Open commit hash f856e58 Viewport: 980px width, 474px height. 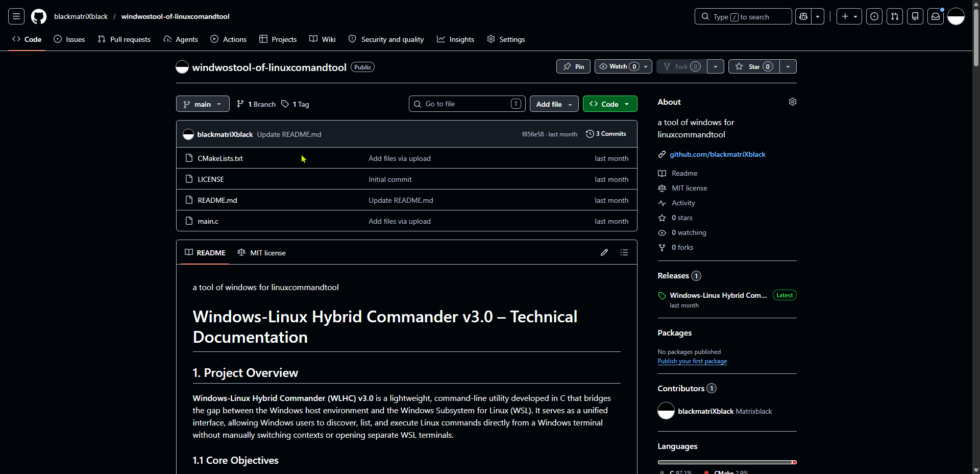pyautogui.click(x=532, y=134)
